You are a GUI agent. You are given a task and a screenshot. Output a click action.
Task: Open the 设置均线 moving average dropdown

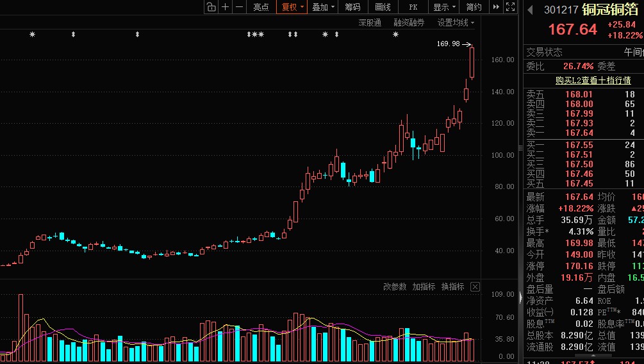coord(456,22)
